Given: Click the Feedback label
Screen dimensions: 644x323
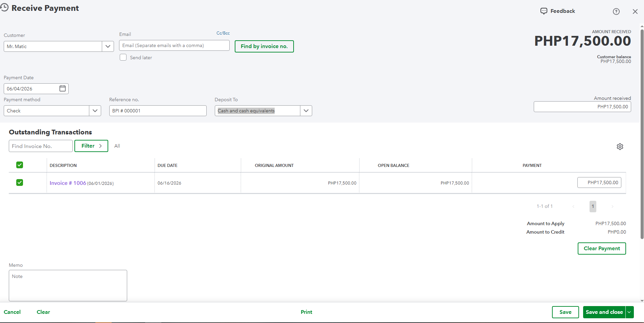Looking at the screenshot, I should click(562, 11).
